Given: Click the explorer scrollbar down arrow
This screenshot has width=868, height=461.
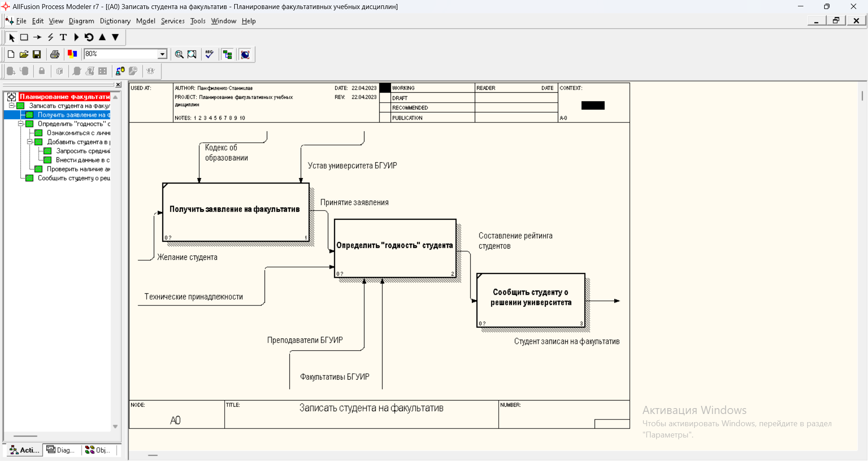Looking at the screenshot, I should [115, 427].
